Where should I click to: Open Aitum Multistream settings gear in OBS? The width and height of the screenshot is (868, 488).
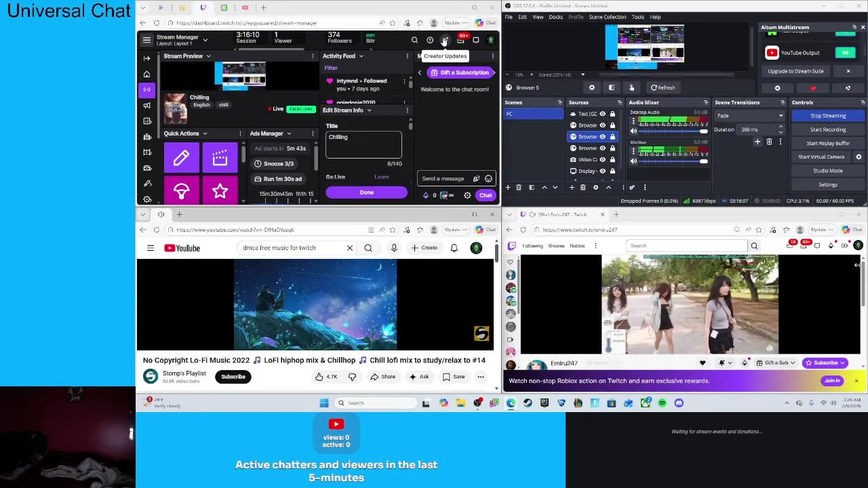click(777, 88)
